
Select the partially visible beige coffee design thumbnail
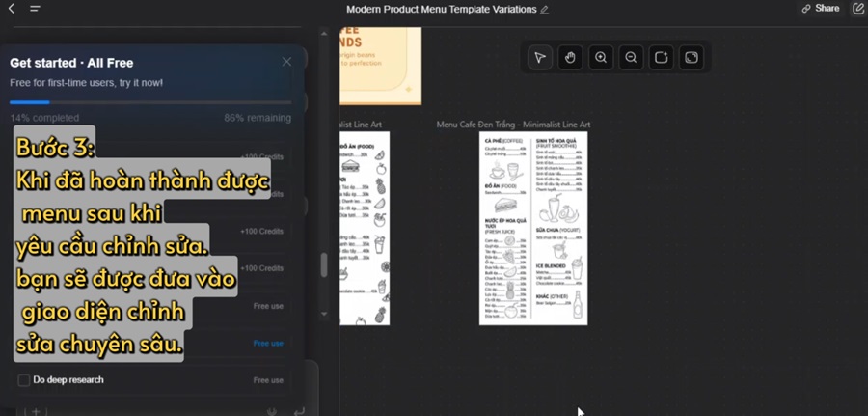click(x=380, y=66)
